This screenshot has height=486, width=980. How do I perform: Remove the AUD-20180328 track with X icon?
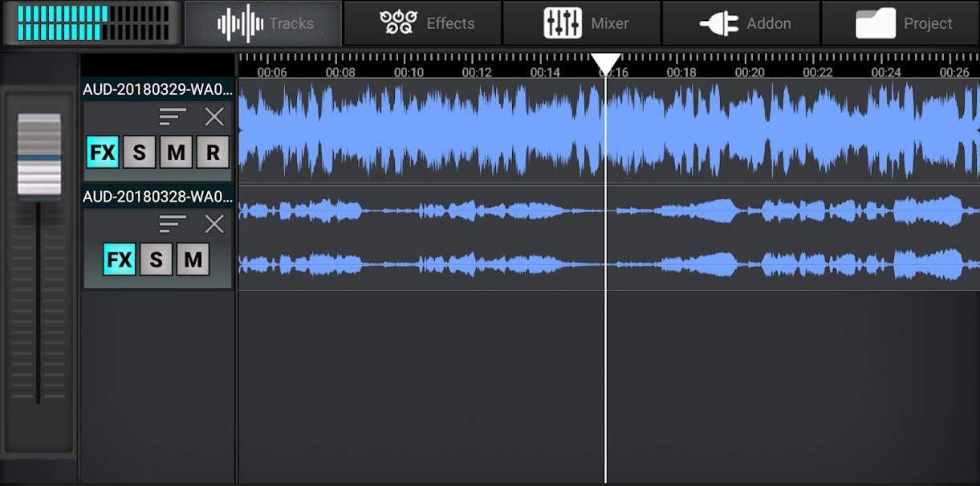pyautogui.click(x=214, y=224)
